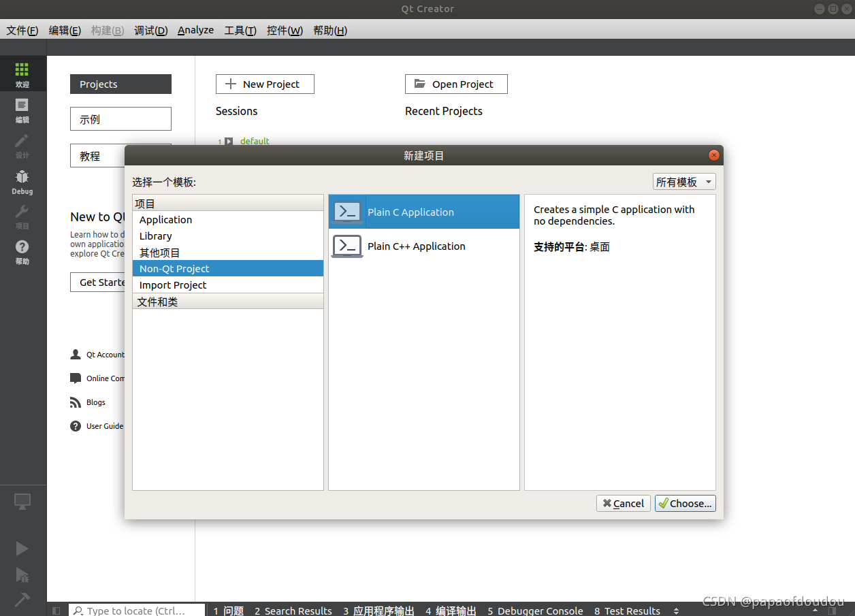Click the Build hammer icon
Screen dimensions: 855x616
click(x=22, y=600)
